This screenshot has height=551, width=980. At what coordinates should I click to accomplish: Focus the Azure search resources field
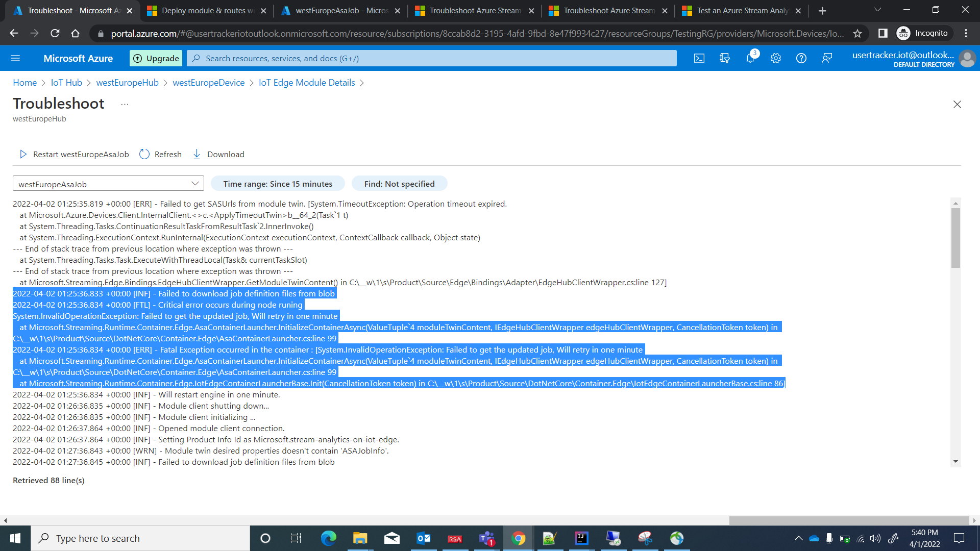pyautogui.click(x=431, y=59)
